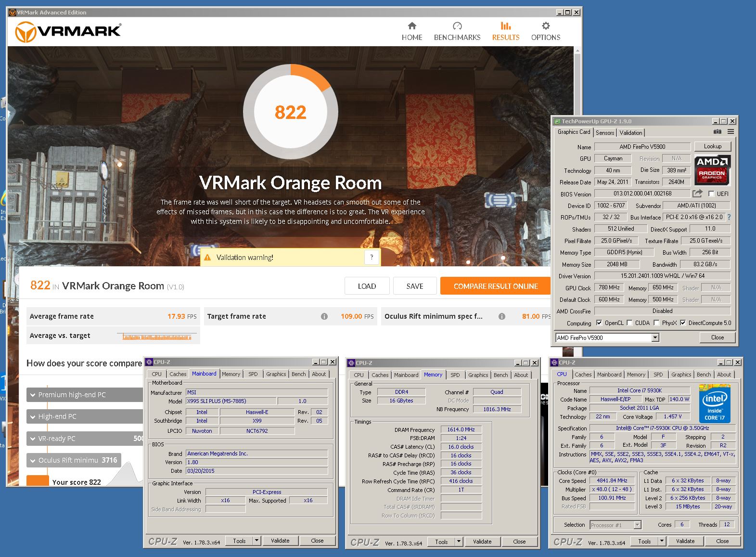This screenshot has height=557, width=756.
Task: Open the Caches tab in Mainboard CPU-Z window
Action: 178,374
